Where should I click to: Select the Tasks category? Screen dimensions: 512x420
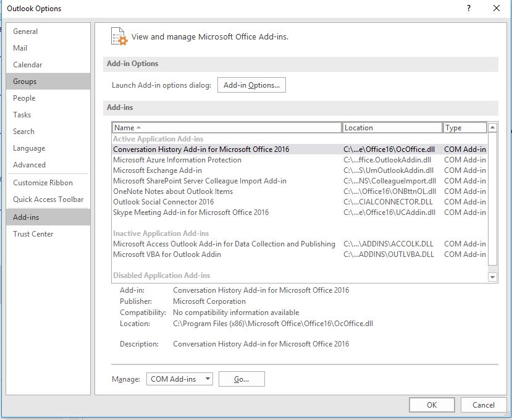click(48, 115)
